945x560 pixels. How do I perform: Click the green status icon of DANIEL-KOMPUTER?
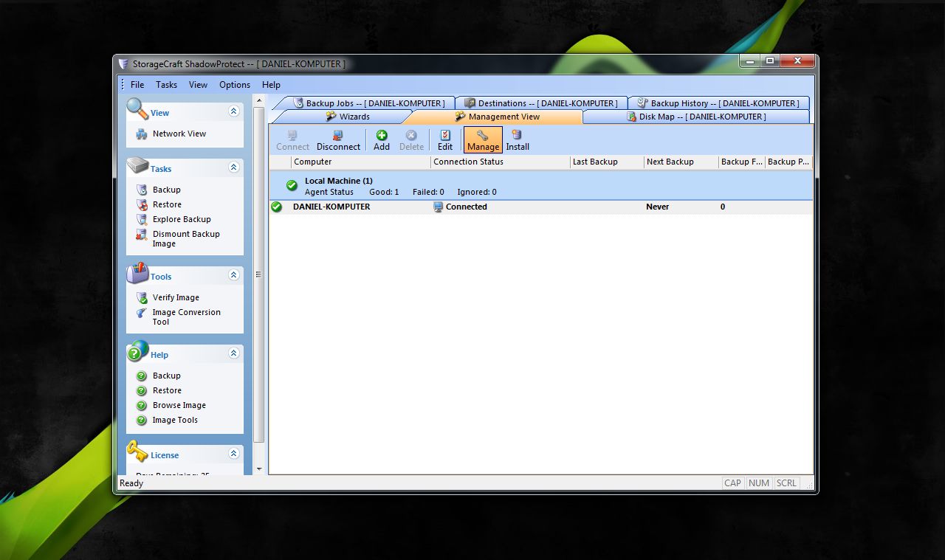(x=277, y=207)
